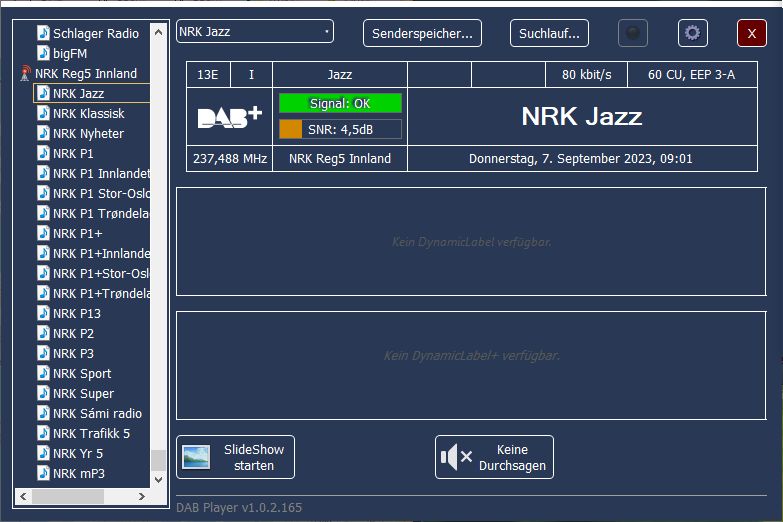Click the SNR 4,5dB level bar
Image resolution: width=783 pixels, height=522 pixels.
[340, 129]
